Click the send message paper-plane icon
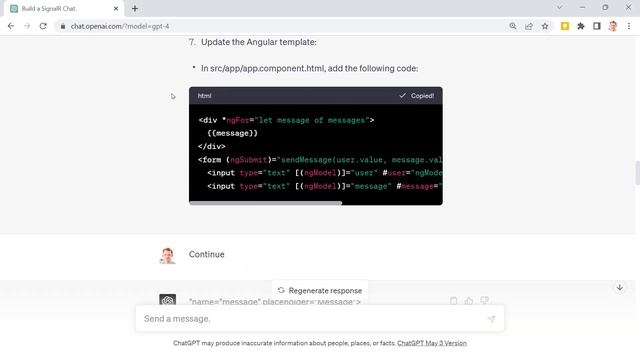The width and height of the screenshot is (640, 360). click(x=491, y=319)
